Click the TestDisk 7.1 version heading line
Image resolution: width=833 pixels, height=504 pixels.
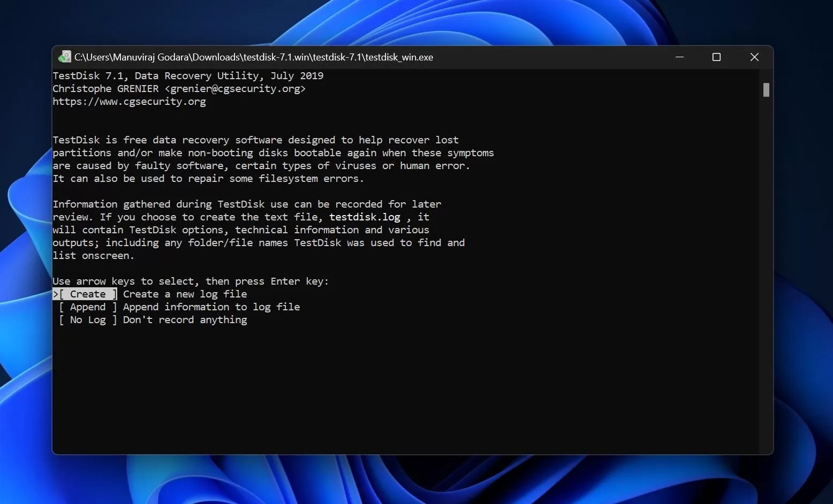click(188, 75)
